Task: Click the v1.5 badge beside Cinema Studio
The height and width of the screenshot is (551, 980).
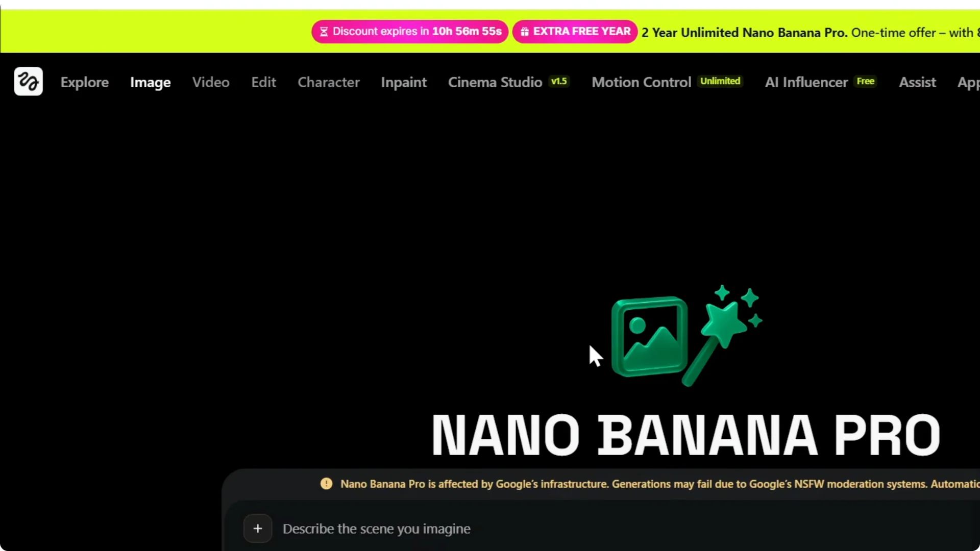Action: coord(559,81)
